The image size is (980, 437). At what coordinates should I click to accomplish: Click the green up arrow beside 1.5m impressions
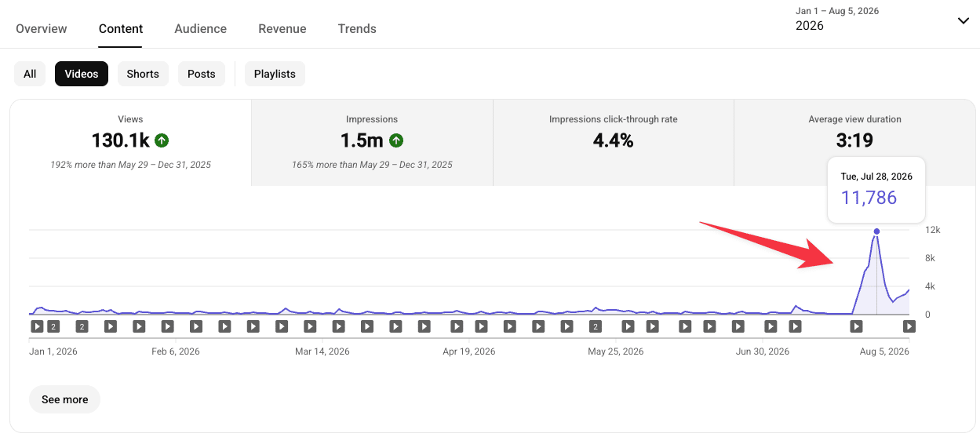tap(396, 140)
